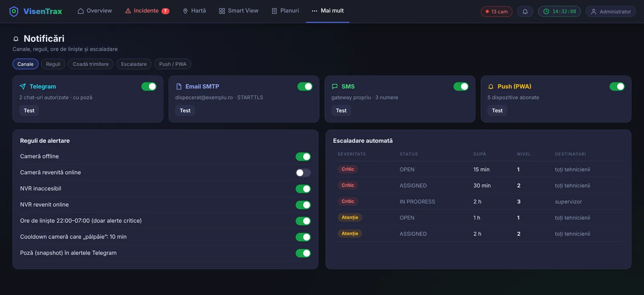644x295 pixels.
Task: Switch to the Escaladare tab
Action: click(x=134, y=64)
